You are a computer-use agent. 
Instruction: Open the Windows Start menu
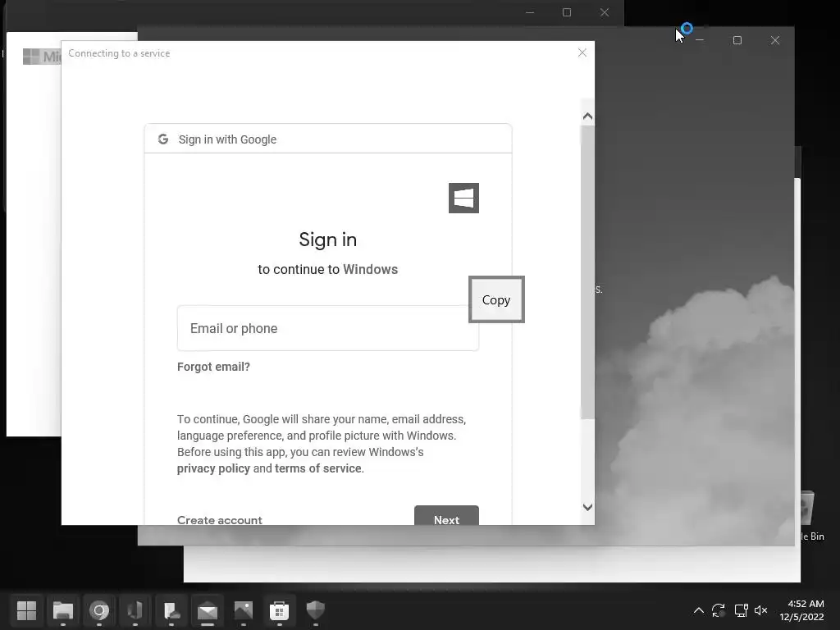coord(26,610)
